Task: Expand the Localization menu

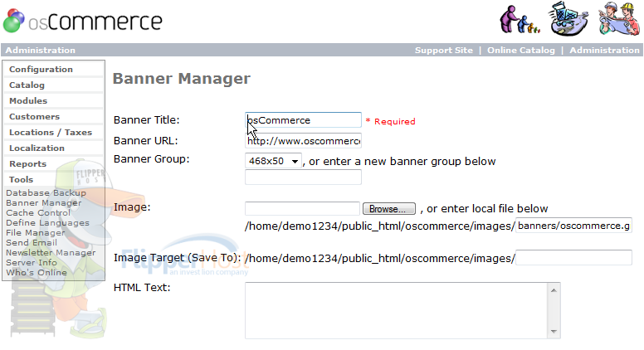Action: pyautogui.click(x=53, y=148)
